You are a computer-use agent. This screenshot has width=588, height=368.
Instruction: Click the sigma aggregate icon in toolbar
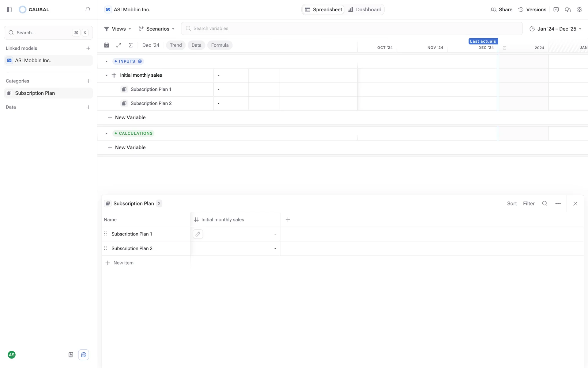[131, 45]
